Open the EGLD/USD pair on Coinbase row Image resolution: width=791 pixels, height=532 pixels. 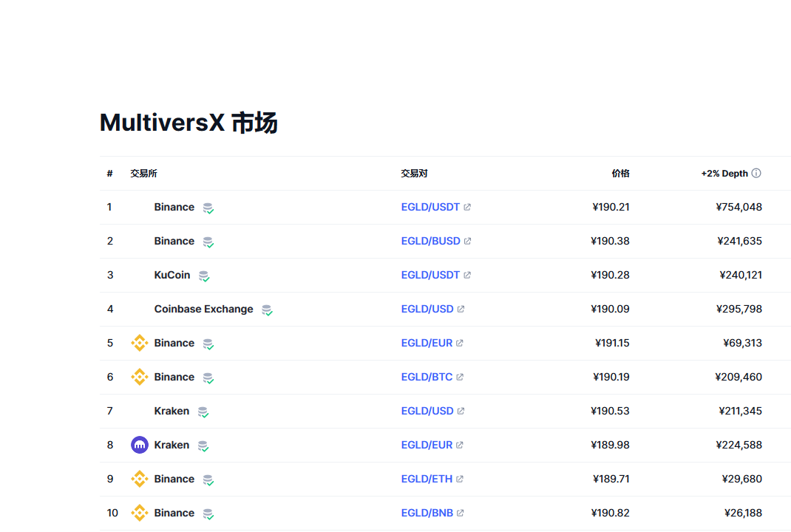click(x=427, y=309)
